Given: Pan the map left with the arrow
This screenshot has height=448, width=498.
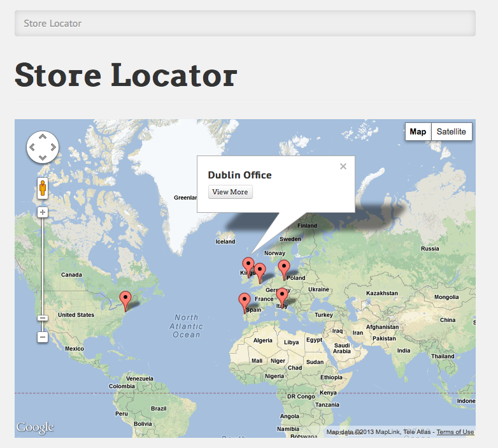Looking at the screenshot, I should click(x=32, y=147).
